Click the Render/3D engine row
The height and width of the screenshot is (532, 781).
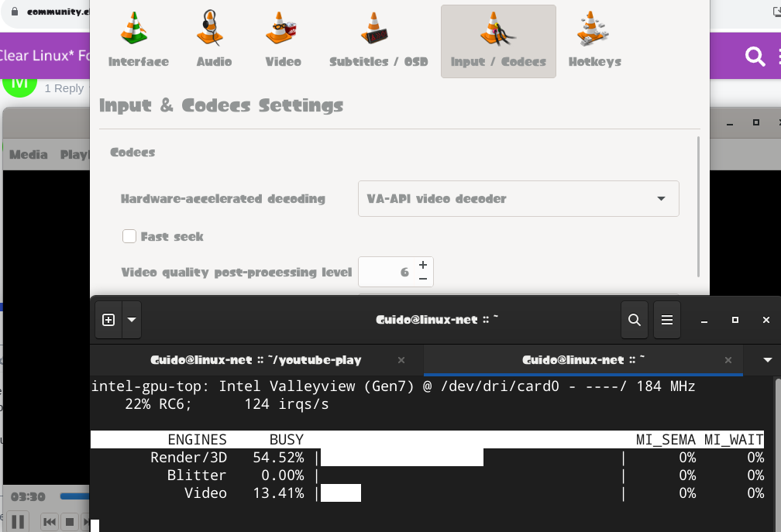(428, 458)
